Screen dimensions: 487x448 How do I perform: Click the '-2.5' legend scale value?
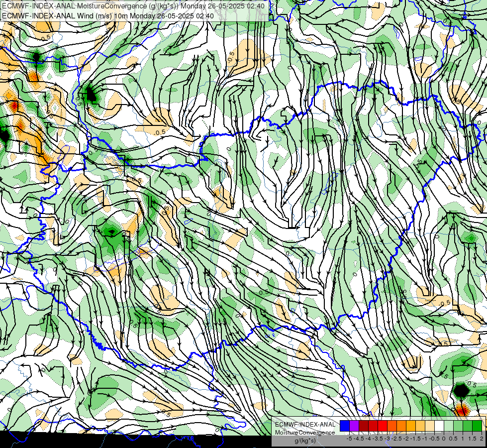pos(396,439)
